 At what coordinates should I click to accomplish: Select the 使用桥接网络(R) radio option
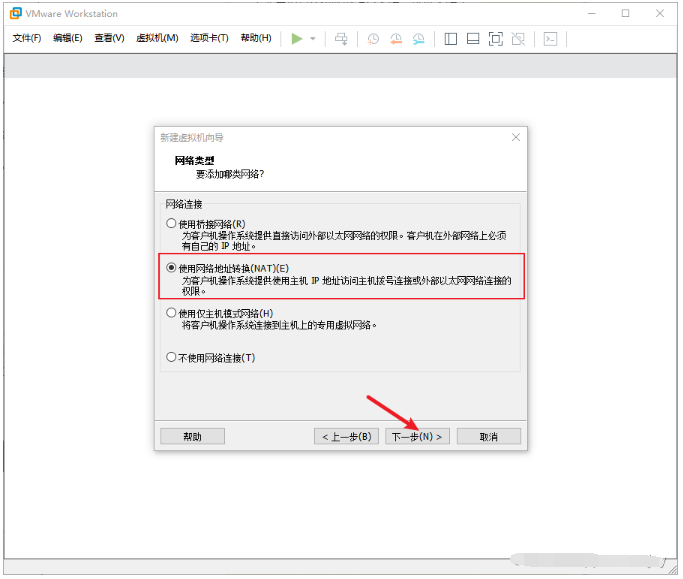(171, 223)
